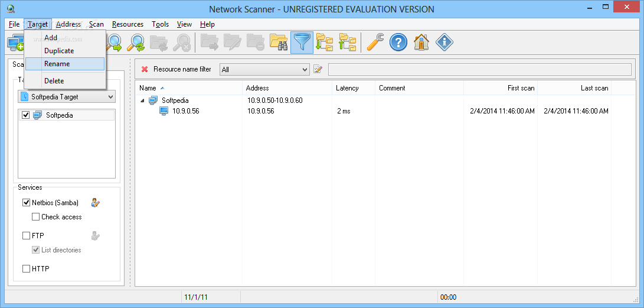
Task: Clear filter with the red X icon
Action: (x=145, y=69)
